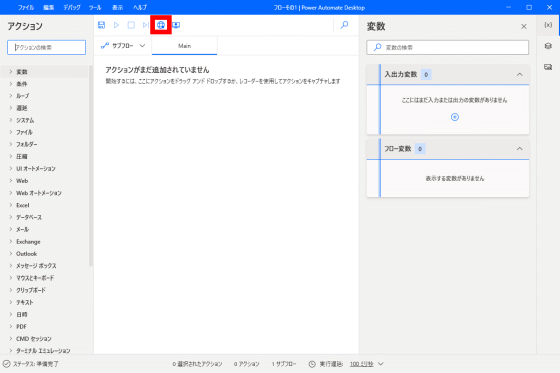Open the variables pane {x} icon
The image size is (560, 373).
click(548, 25)
